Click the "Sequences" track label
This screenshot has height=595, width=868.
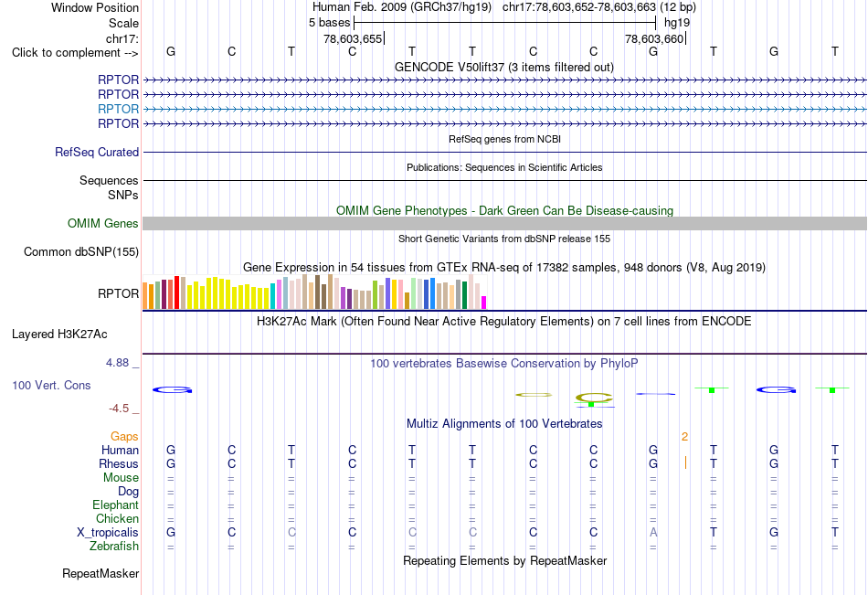tap(109, 181)
